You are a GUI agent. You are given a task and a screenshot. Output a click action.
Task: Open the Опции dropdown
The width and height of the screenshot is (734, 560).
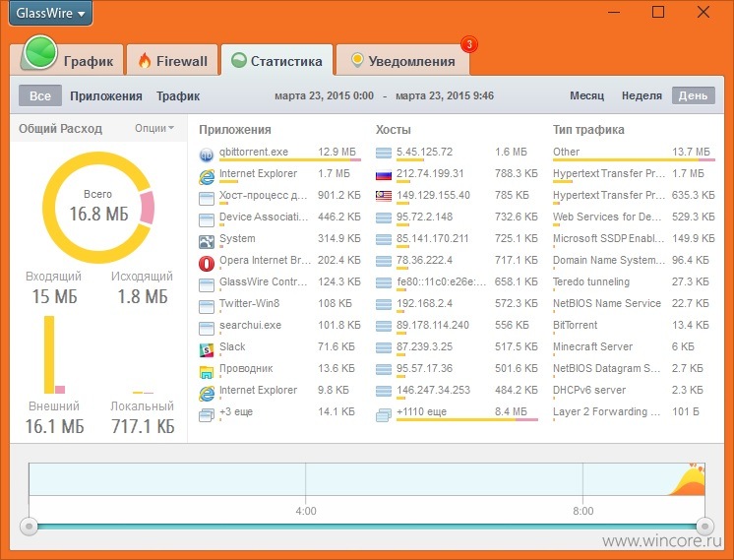click(x=154, y=128)
